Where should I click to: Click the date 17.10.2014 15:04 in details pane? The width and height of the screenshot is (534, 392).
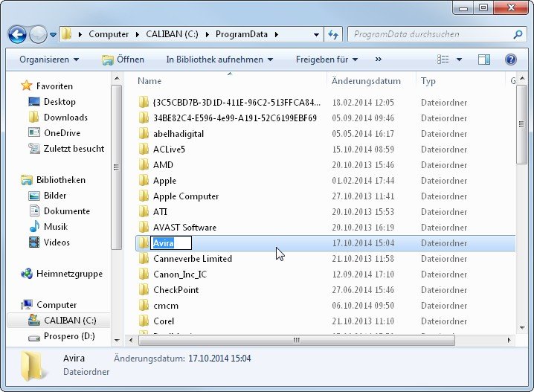(219, 359)
